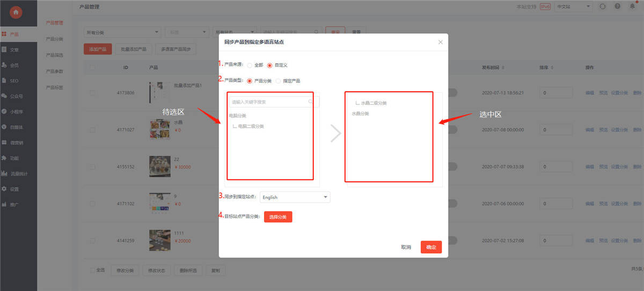Open 产品分类 in the submenu
The width and height of the screenshot is (644, 291).
click(x=55, y=39)
